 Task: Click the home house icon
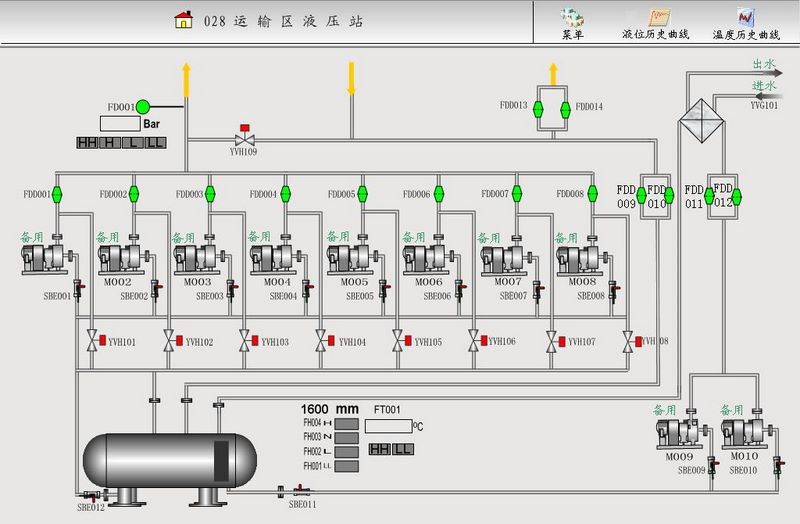184,20
